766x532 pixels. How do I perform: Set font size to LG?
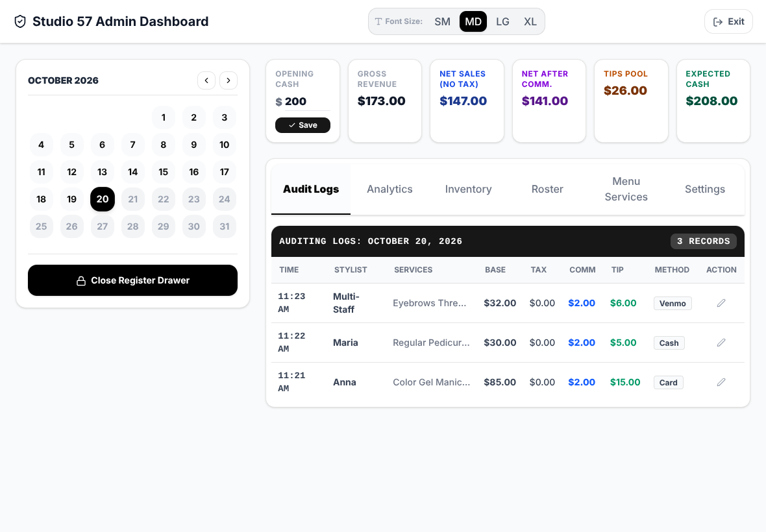point(502,21)
